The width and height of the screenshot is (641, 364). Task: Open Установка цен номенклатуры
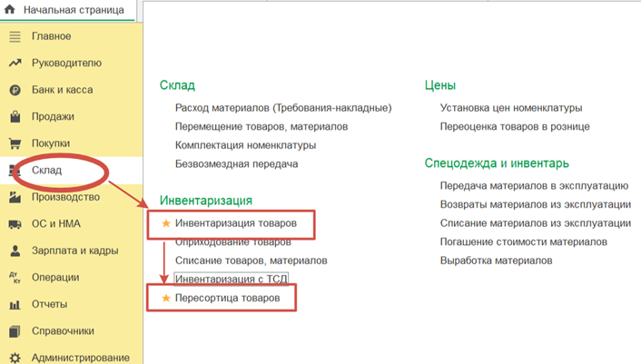(x=511, y=108)
